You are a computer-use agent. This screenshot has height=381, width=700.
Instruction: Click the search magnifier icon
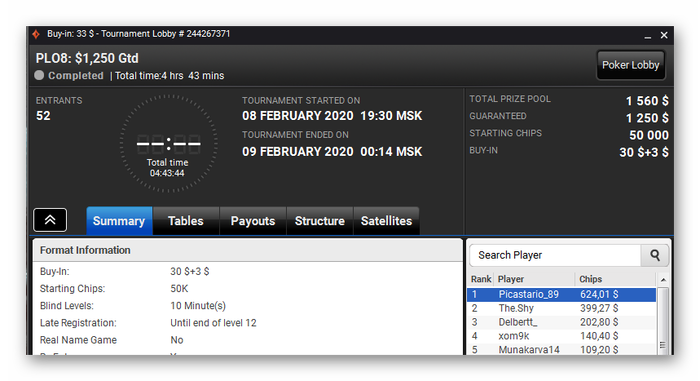point(654,255)
